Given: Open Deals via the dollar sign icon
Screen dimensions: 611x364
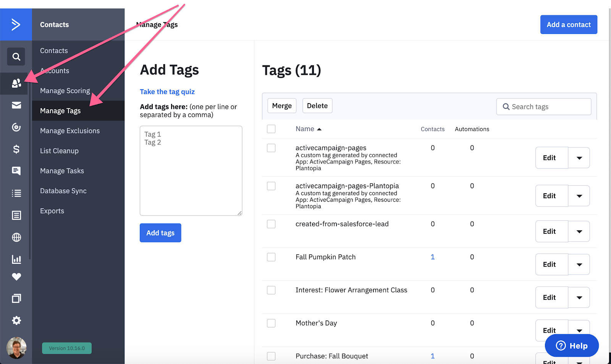Looking at the screenshot, I should pos(16,149).
